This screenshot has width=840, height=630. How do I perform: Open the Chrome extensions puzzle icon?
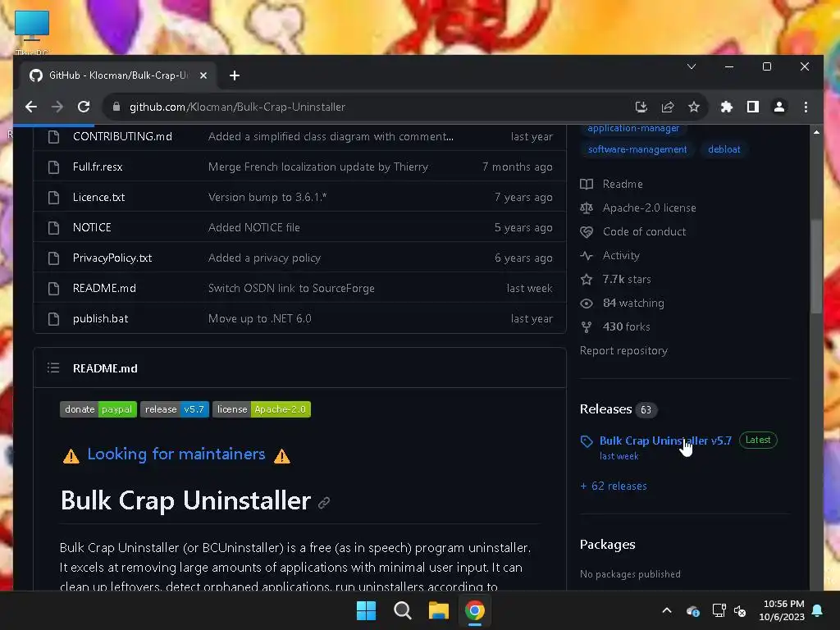727,107
